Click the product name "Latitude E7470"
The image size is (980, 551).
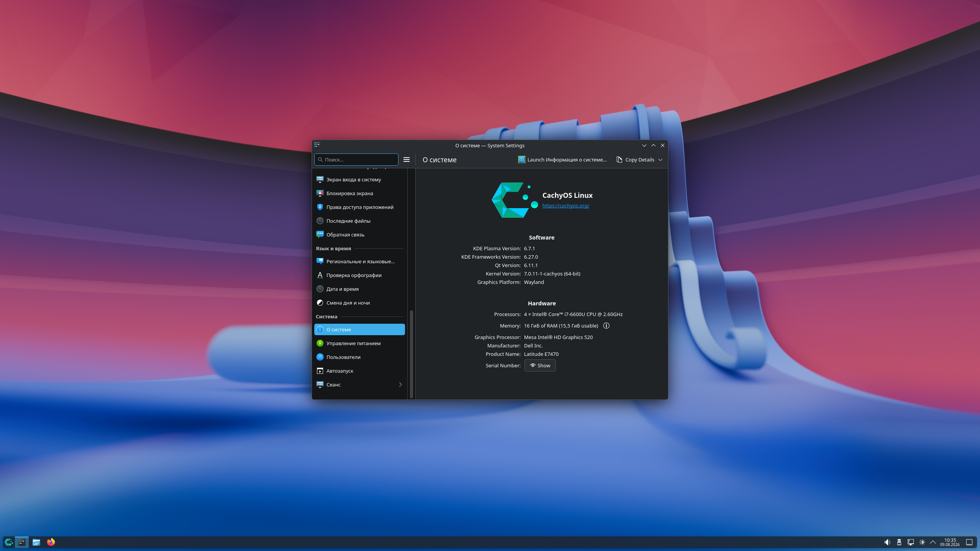pyautogui.click(x=541, y=354)
